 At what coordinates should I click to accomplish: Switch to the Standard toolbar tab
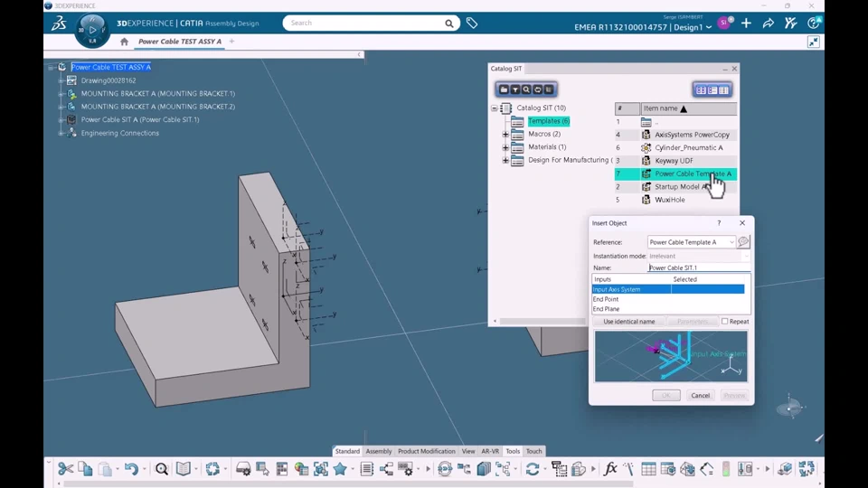tap(347, 451)
